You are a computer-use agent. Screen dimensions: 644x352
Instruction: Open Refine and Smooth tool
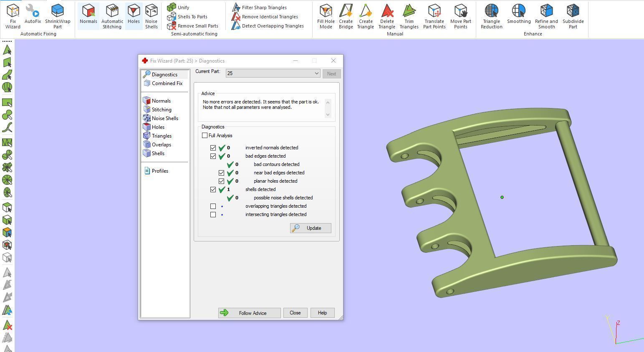(x=546, y=16)
